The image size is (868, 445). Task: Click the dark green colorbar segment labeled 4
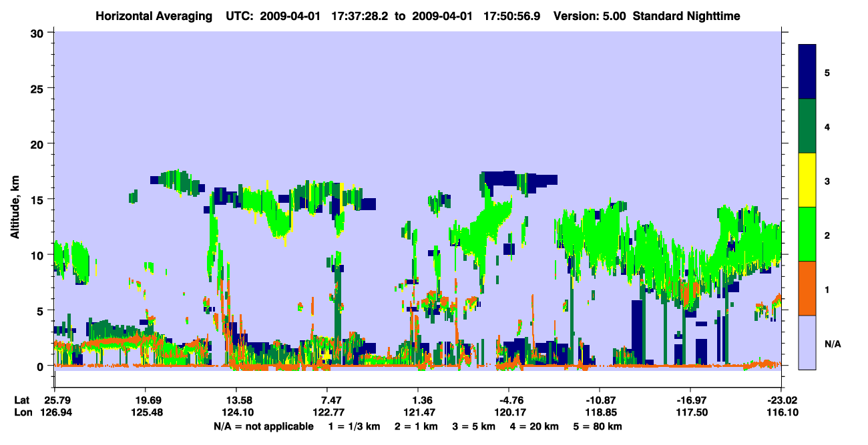[807, 126]
